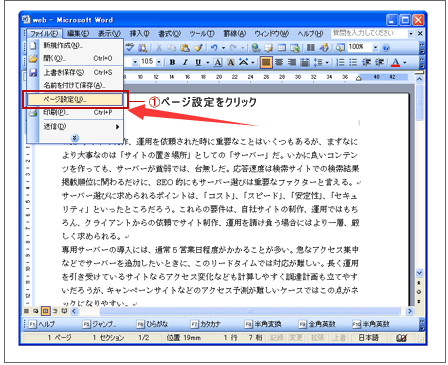Open the 表示 menu
Viewport: 448px width, 365px height.
pyautogui.click(x=109, y=33)
